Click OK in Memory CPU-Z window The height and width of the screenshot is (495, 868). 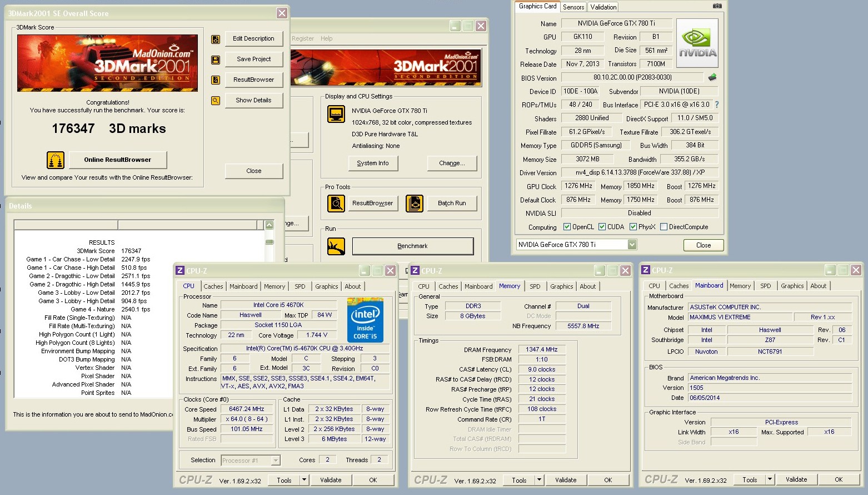pyautogui.click(x=608, y=480)
